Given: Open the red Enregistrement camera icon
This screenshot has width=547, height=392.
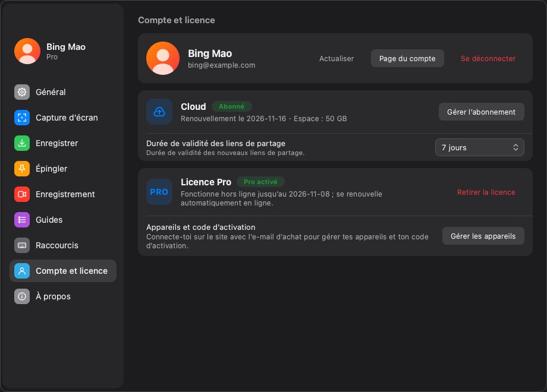Looking at the screenshot, I should (22, 194).
